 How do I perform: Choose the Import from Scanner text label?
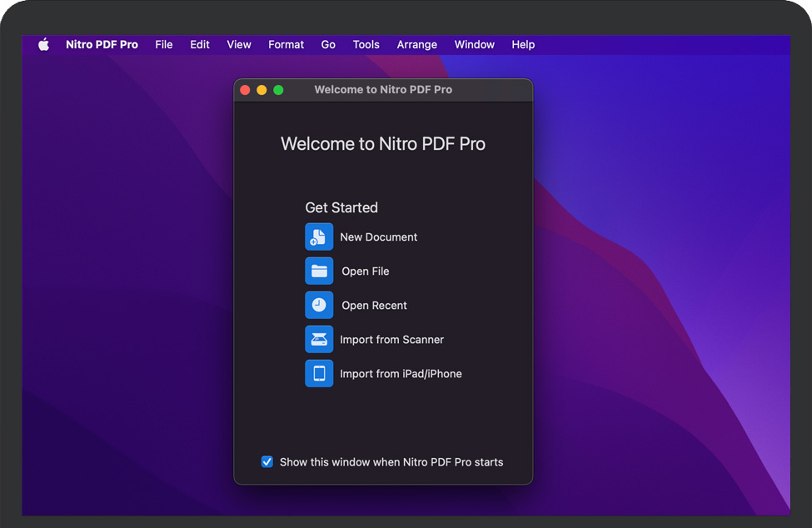click(x=391, y=340)
